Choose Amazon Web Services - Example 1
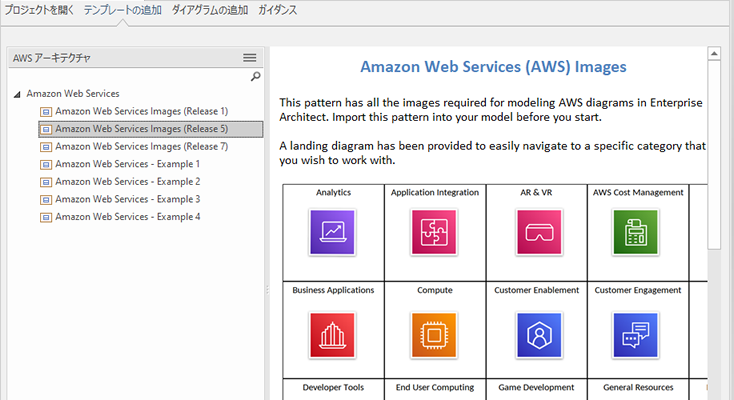The height and width of the screenshot is (400, 734). pos(127,164)
